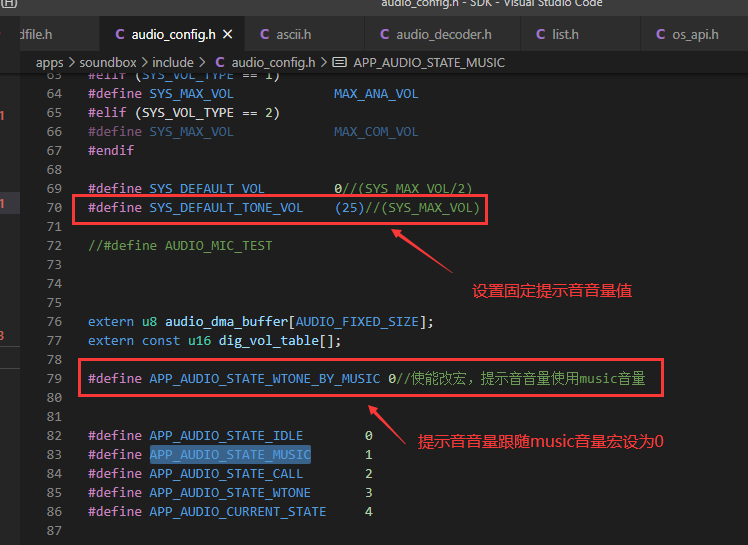Screen dimensions: 748x545
Task: Expand the chevron after include breadcrumb
Action: point(202,62)
